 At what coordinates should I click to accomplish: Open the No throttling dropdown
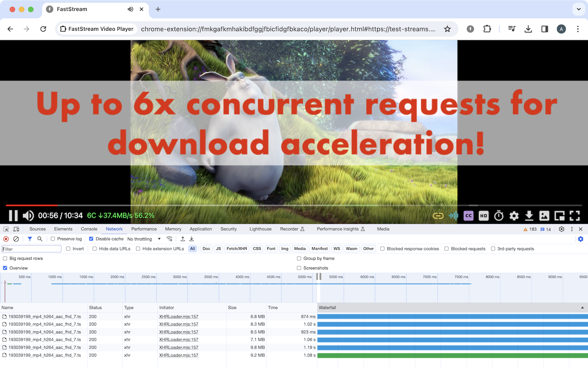pyautogui.click(x=144, y=239)
